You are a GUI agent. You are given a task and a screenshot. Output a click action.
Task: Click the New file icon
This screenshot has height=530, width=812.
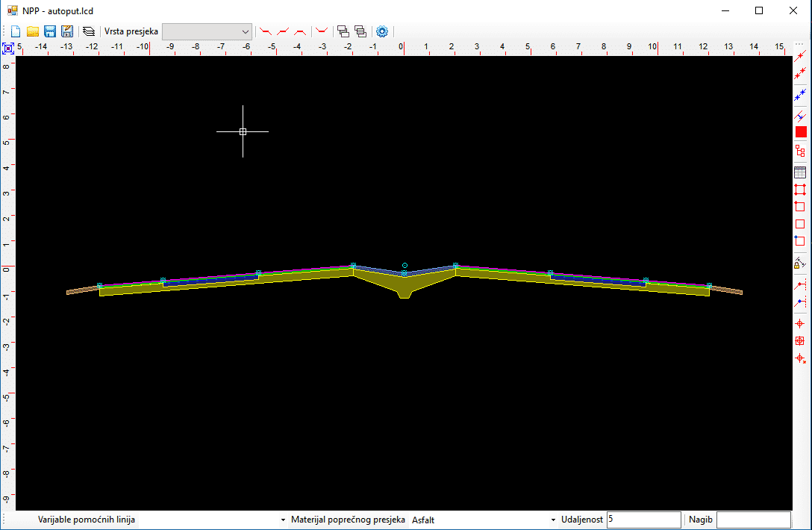15,31
